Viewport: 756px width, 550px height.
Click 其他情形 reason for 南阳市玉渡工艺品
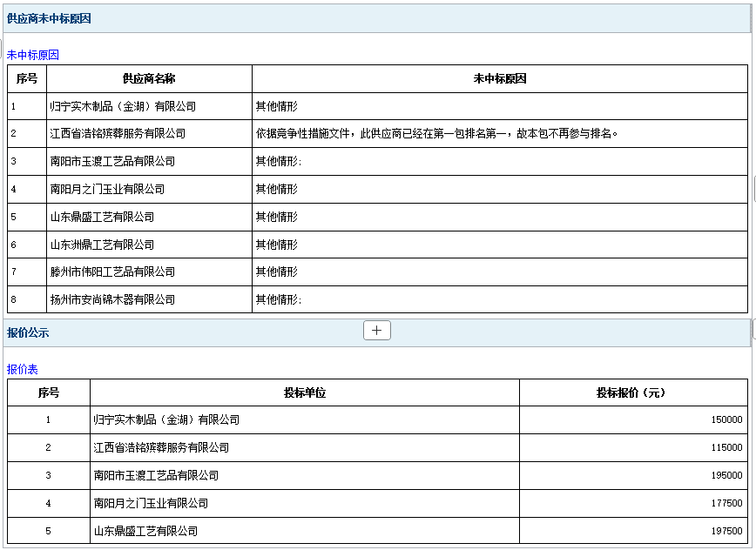pos(278,161)
